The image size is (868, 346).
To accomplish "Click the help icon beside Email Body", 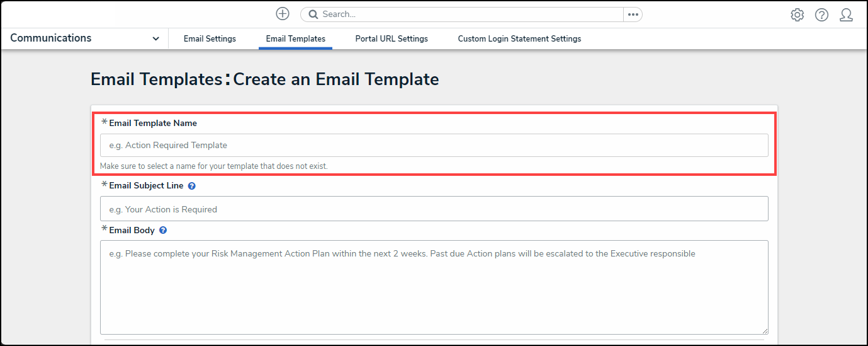I will (163, 231).
